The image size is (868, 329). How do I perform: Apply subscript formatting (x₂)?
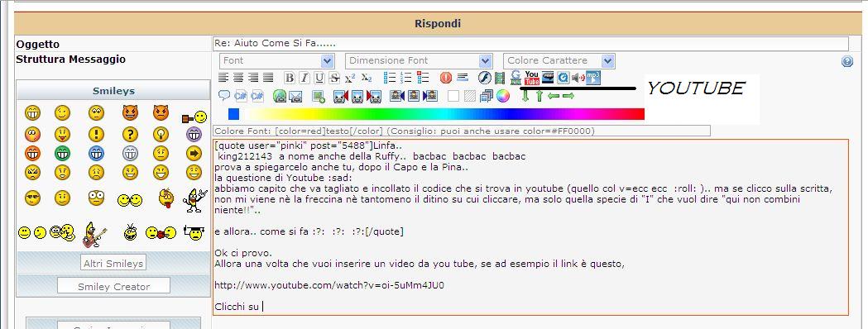(367, 78)
